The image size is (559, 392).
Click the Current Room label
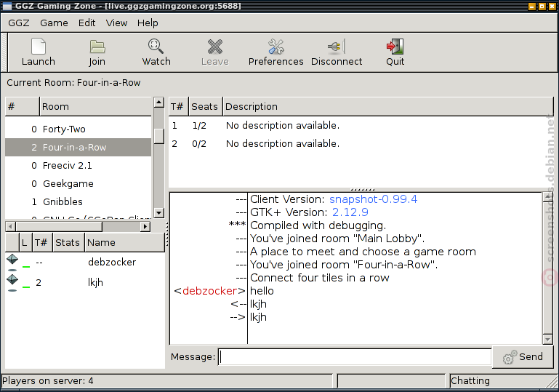click(73, 83)
